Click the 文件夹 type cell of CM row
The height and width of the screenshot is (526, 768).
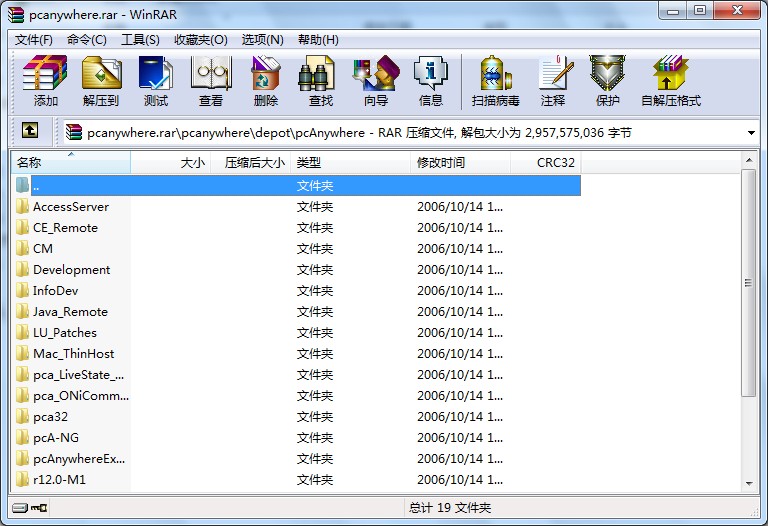(315, 249)
